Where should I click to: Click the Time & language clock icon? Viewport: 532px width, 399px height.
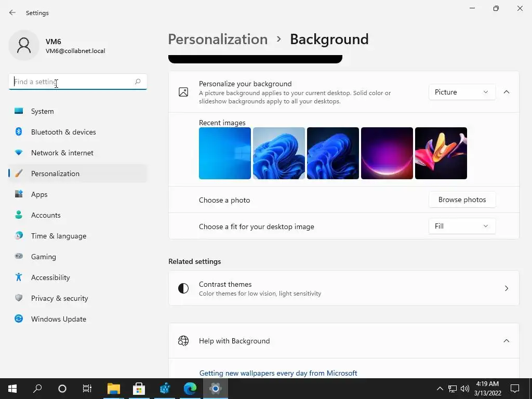(19, 235)
